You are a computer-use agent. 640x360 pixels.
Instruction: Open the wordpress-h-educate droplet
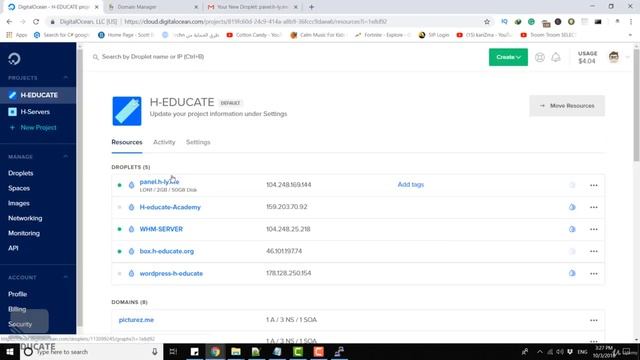(171, 273)
